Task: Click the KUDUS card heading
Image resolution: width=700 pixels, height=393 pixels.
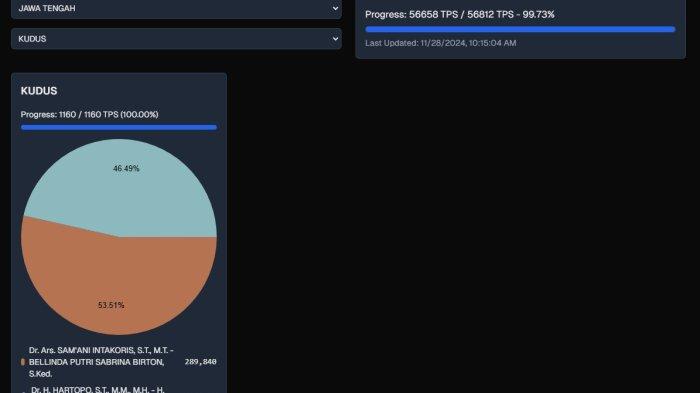Action: 39,91
